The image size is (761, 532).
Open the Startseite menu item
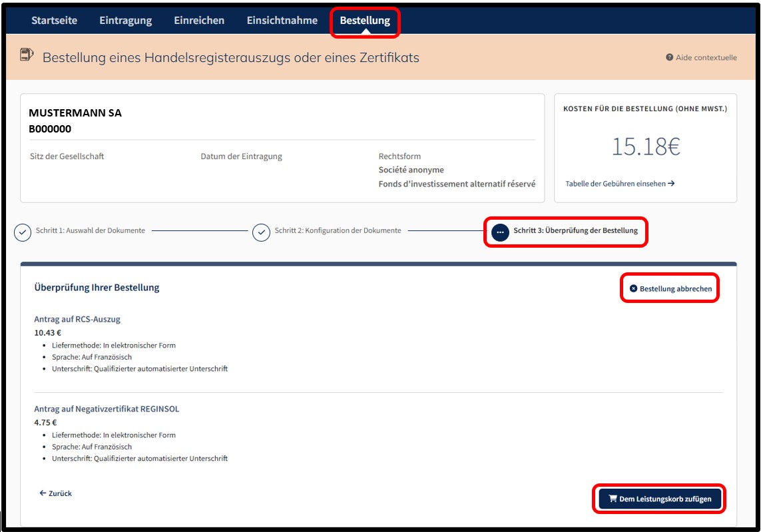tap(55, 21)
